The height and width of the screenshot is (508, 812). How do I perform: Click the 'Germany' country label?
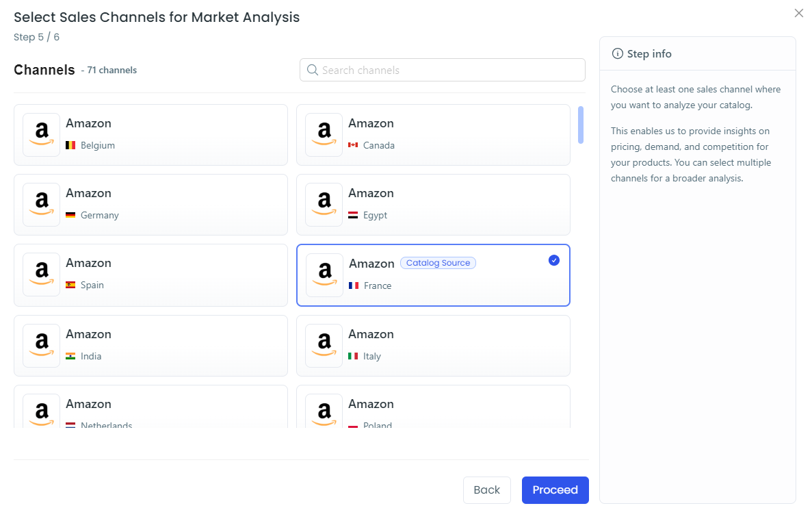pos(99,215)
